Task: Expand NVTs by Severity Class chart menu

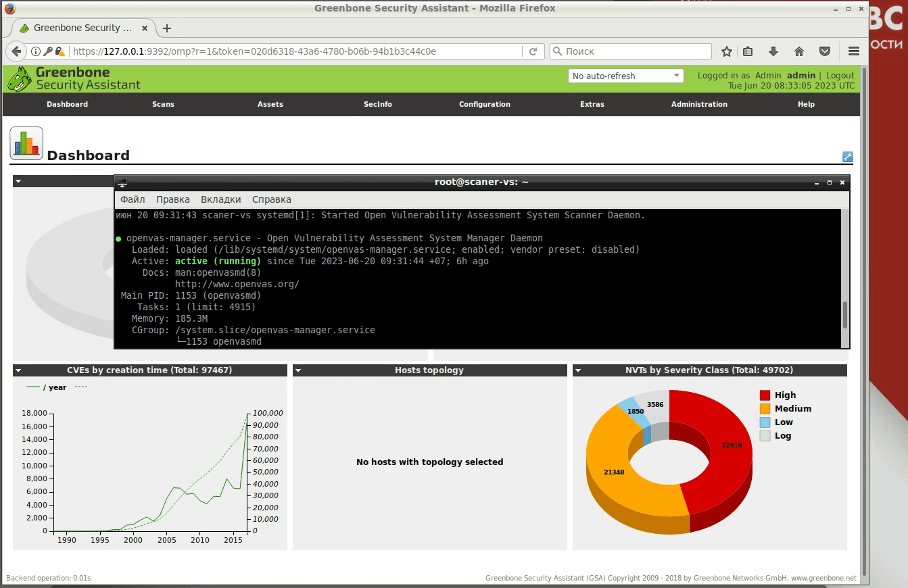Action: (578, 370)
